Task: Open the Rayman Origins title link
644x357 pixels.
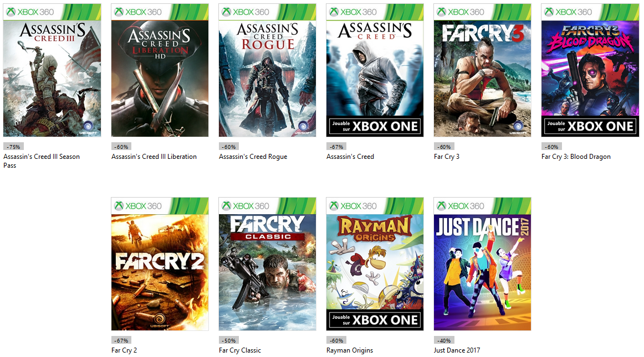Action: coord(350,350)
